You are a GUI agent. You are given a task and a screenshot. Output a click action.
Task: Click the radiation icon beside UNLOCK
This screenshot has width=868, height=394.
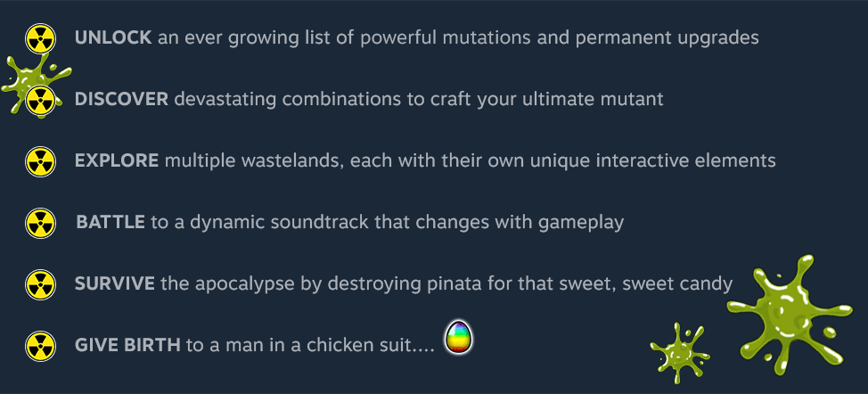(x=39, y=38)
